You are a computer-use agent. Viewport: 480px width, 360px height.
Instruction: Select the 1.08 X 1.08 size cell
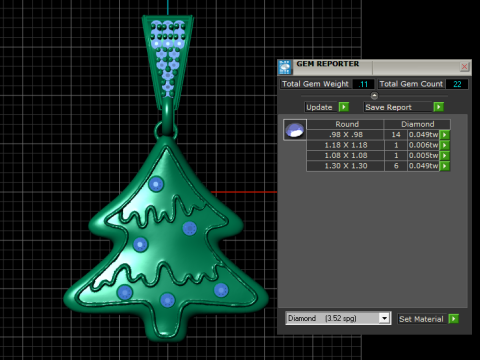(x=345, y=155)
